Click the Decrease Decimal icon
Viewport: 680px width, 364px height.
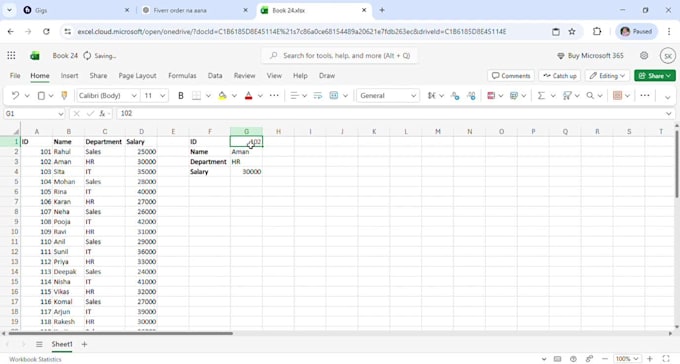click(x=455, y=95)
